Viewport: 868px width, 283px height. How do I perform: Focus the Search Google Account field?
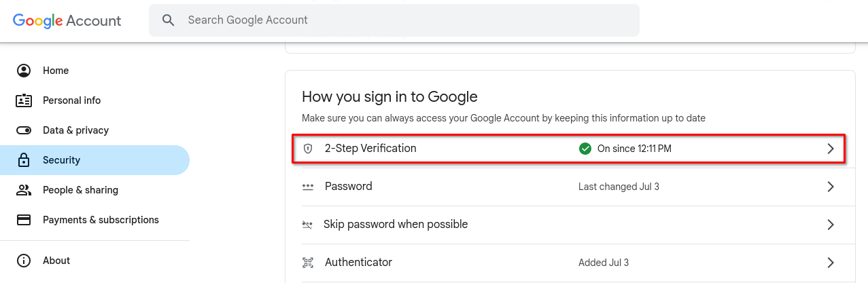(394, 20)
